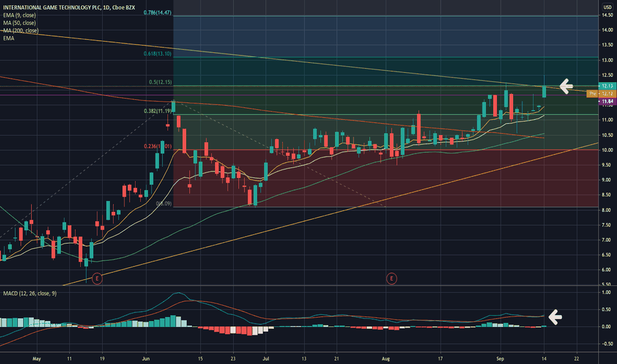Click the 14.50 price axis label
The height and width of the screenshot is (364, 617).
pos(607,15)
